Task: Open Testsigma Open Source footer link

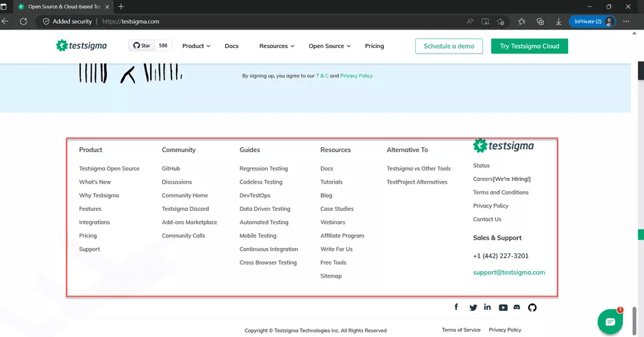Action: [x=109, y=168]
